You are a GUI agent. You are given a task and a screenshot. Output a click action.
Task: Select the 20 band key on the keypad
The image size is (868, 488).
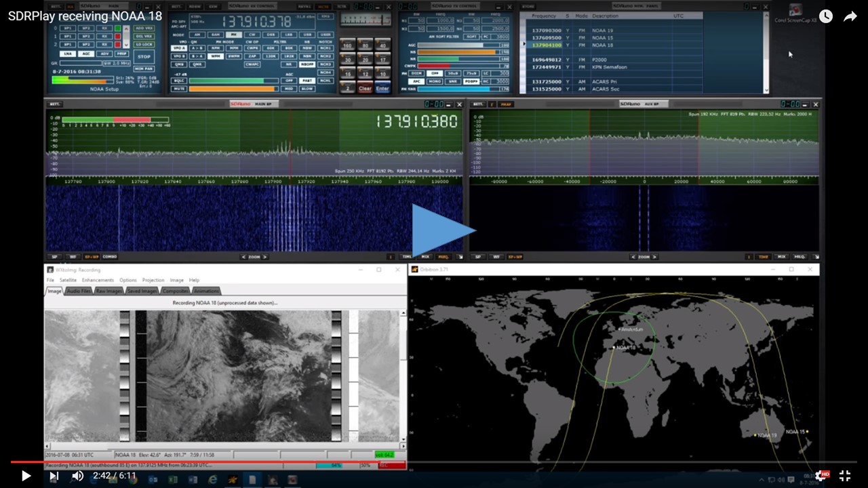pos(365,60)
